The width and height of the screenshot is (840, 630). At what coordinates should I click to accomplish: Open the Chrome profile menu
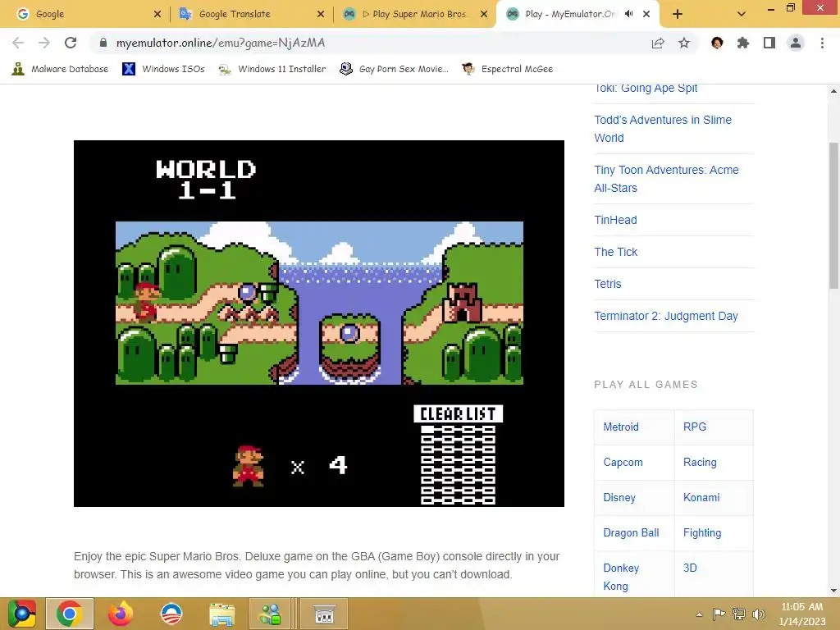coord(796,43)
